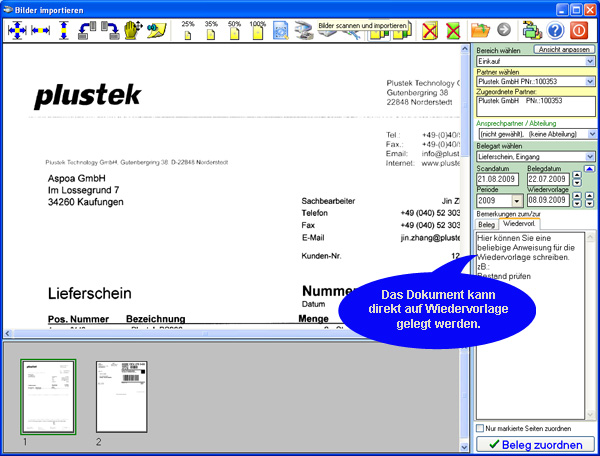The height and width of the screenshot is (456, 600).
Task: Rotate the scanned page right
Action: [110, 31]
